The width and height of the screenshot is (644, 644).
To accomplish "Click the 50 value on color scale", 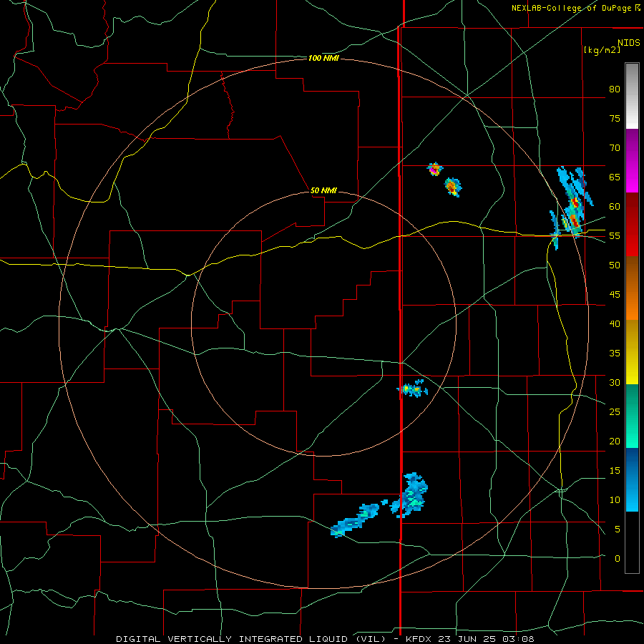I will (x=615, y=265).
